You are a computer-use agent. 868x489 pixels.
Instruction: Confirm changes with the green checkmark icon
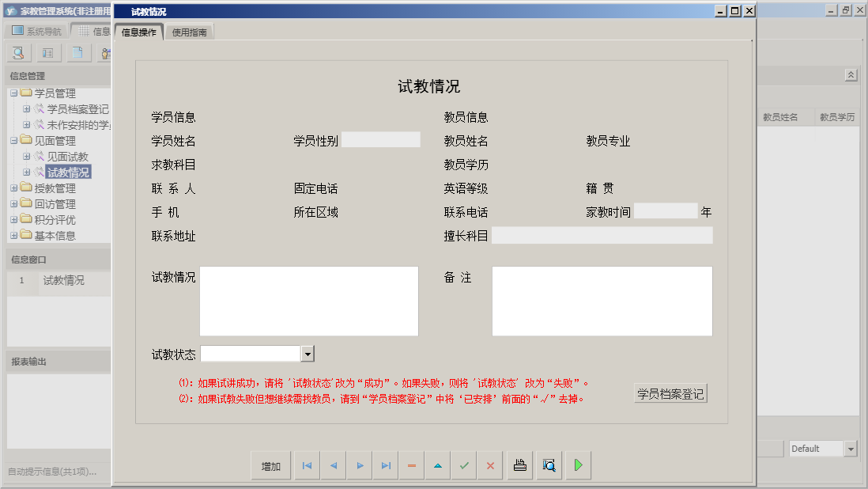pos(463,465)
